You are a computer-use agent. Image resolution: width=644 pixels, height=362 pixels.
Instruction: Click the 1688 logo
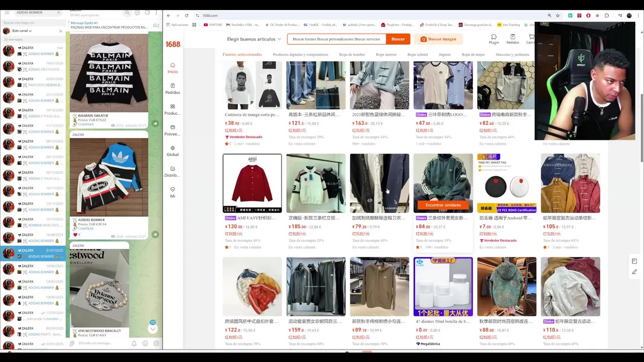173,44
